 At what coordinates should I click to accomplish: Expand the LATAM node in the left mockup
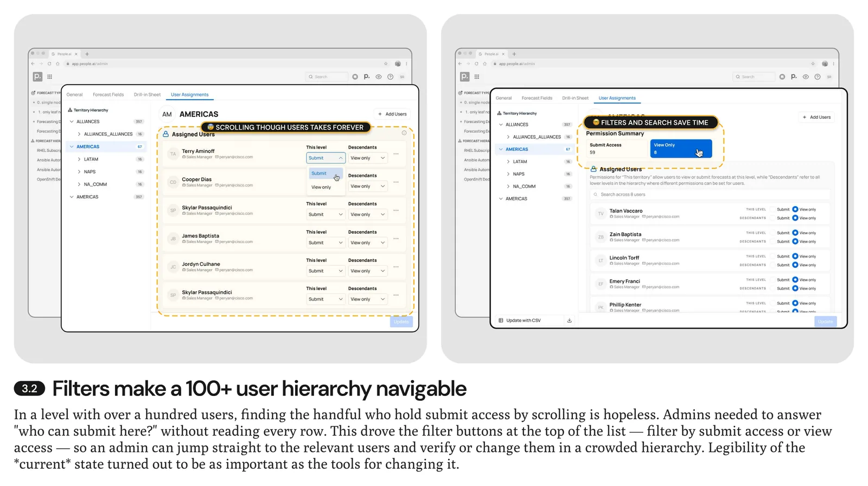click(x=79, y=159)
